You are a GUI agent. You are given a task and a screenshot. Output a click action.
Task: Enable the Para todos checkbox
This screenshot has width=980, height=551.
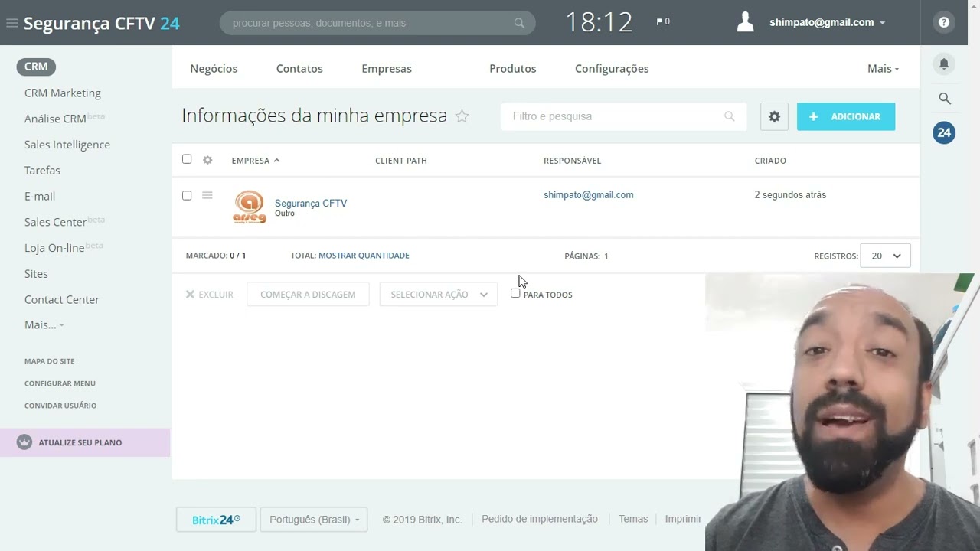515,293
